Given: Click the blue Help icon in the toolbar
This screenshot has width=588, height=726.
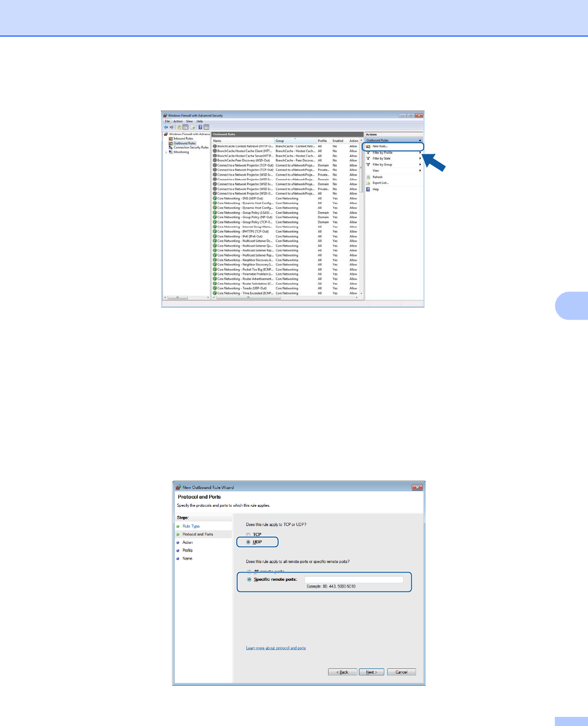Looking at the screenshot, I should pyautogui.click(x=200, y=127).
